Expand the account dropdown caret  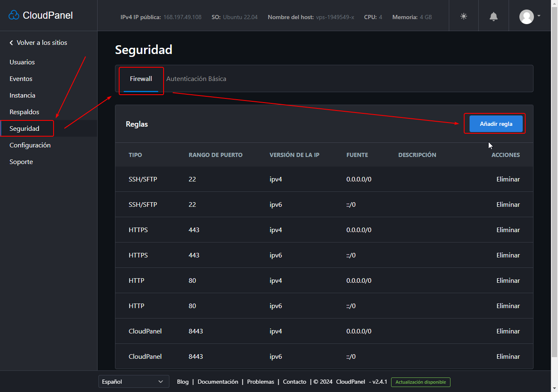pos(539,16)
